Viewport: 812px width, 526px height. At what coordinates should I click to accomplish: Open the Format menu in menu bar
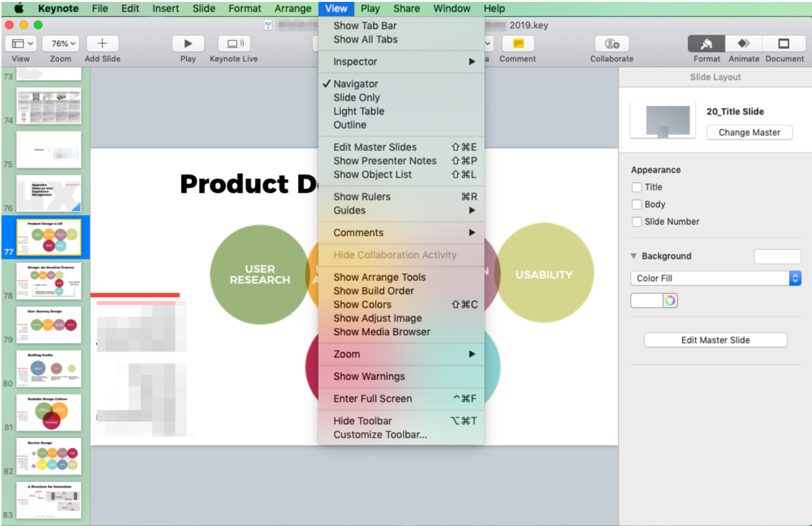pos(245,8)
